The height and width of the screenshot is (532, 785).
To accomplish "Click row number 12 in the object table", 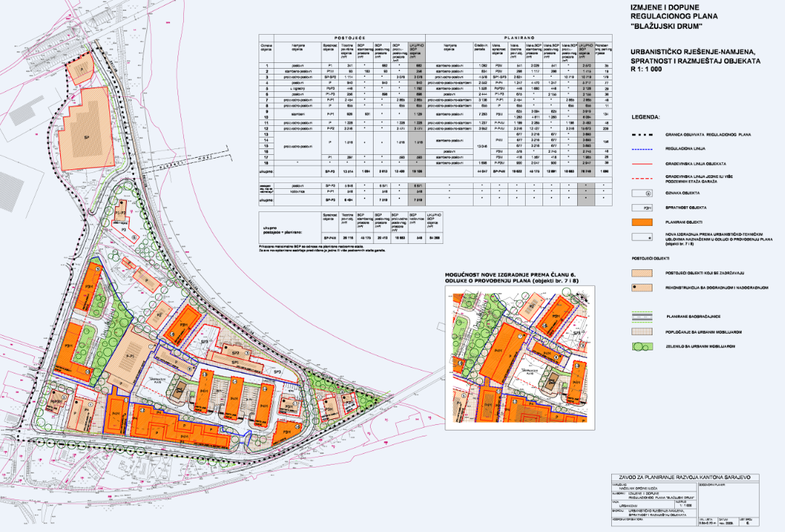I will (x=266, y=129).
